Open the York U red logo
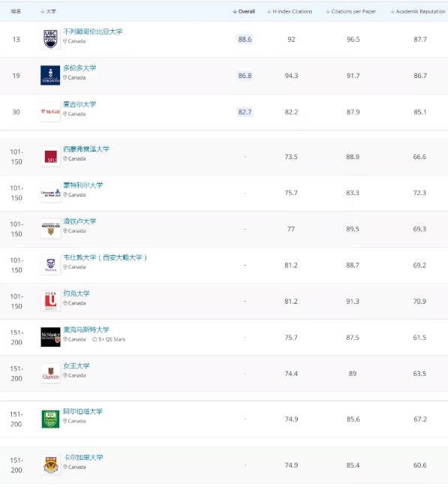This screenshot has height=487, width=448. coord(50,301)
